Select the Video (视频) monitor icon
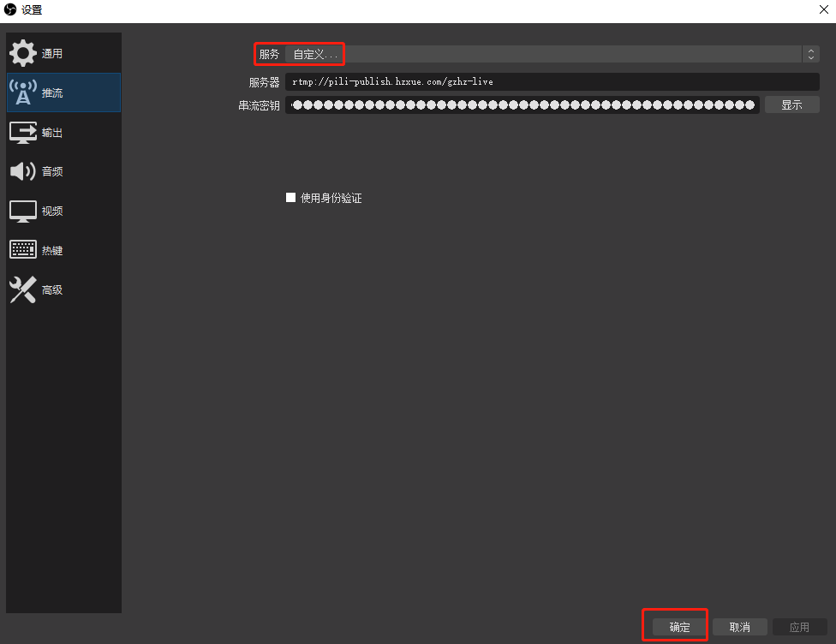 (23, 211)
